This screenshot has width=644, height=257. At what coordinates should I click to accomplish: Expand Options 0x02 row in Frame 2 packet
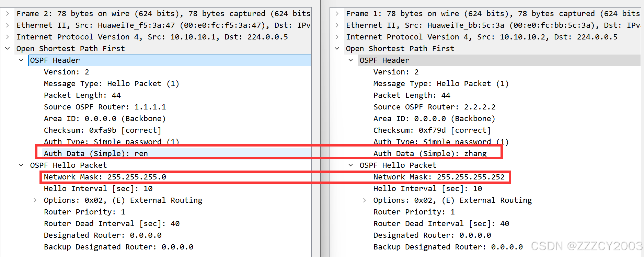[35, 200]
